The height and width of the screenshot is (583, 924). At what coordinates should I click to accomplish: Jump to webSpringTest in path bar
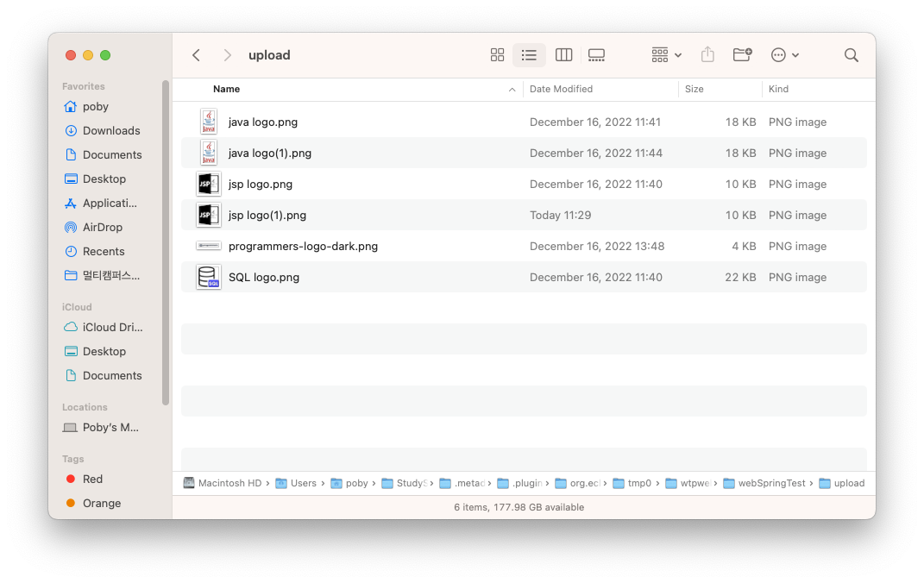(764, 484)
